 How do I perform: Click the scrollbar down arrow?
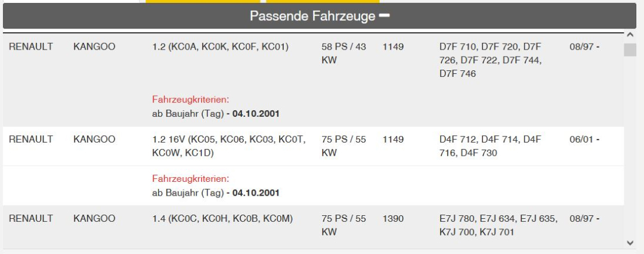(x=630, y=243)
